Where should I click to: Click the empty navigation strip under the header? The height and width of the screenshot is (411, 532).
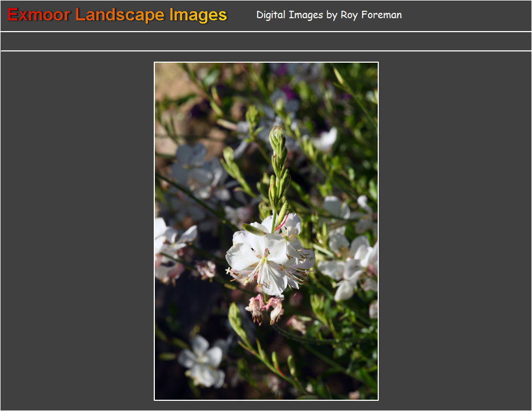[266, 41]
